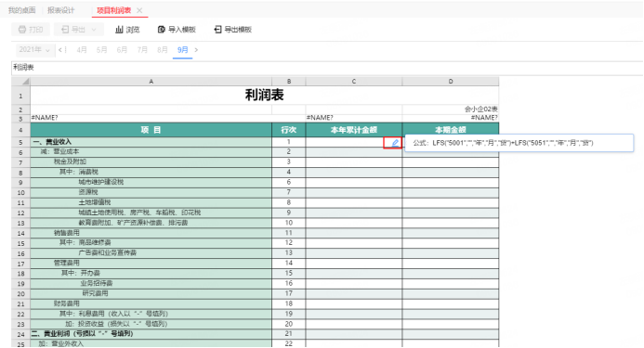Viewport: 644px width, 348px height.
Task: Click the 其中：开办费 cell
Action: pyautogui.click(x=151, y=274)
